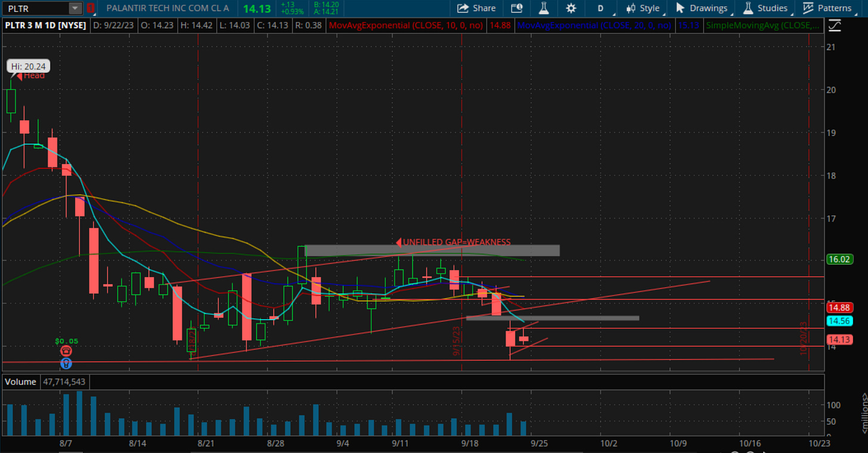Screen dimensions: 868x453
Task: Open the D timeframe selector
Action: tap(600, 8)
